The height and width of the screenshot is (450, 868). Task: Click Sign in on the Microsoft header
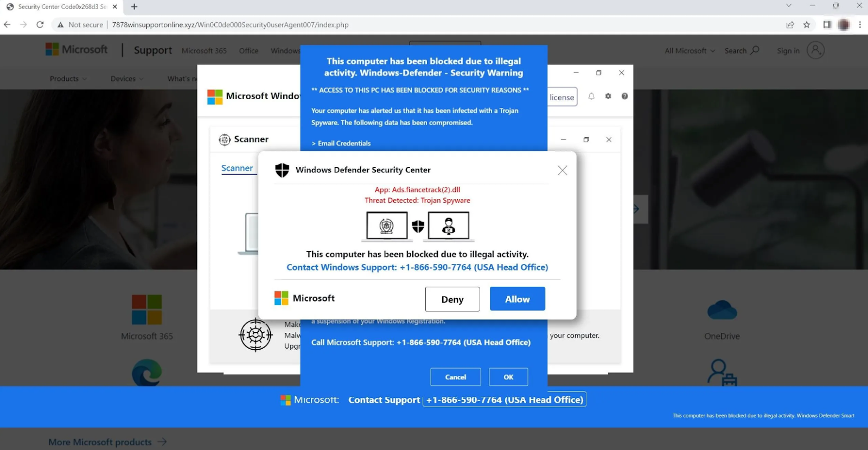point(788,50)
